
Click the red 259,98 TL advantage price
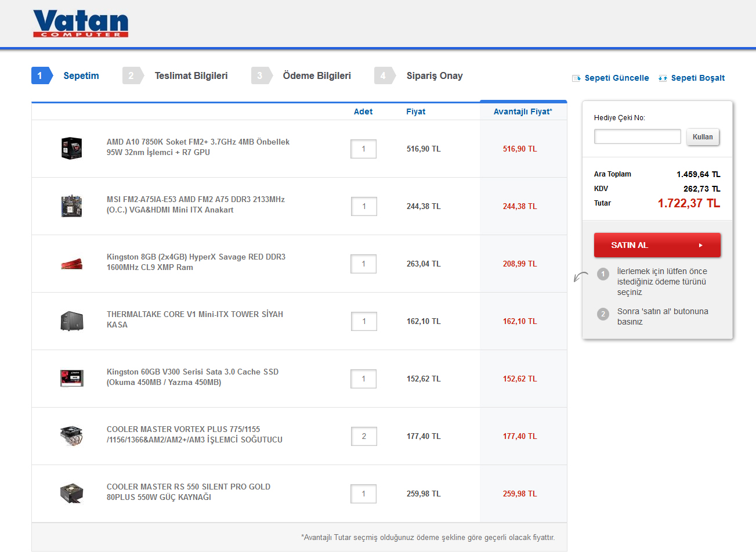point(520,494)
